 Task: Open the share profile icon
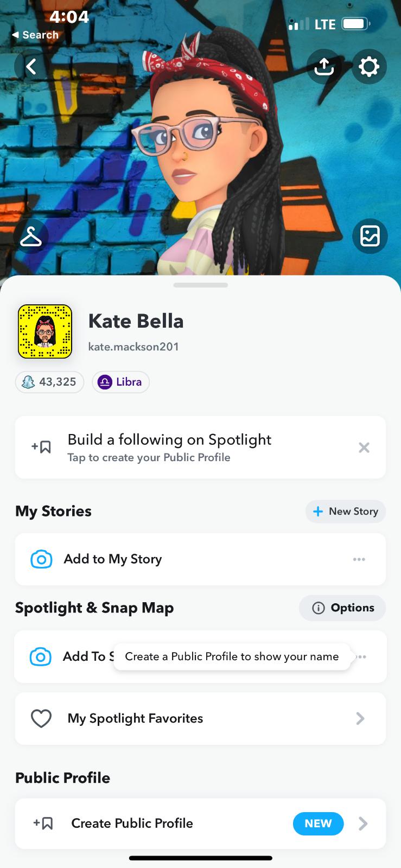[x=324, y=67]
